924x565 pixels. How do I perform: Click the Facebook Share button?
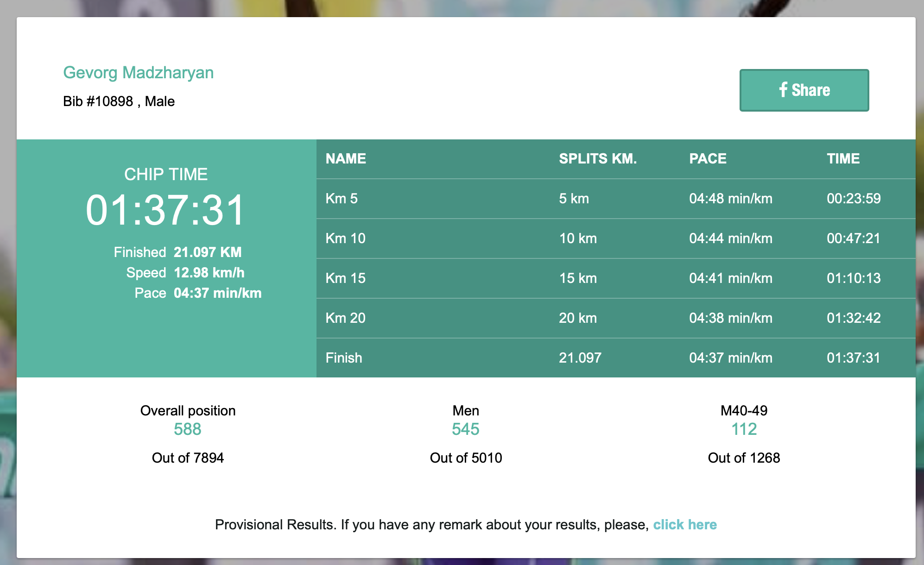pos(804,90)
